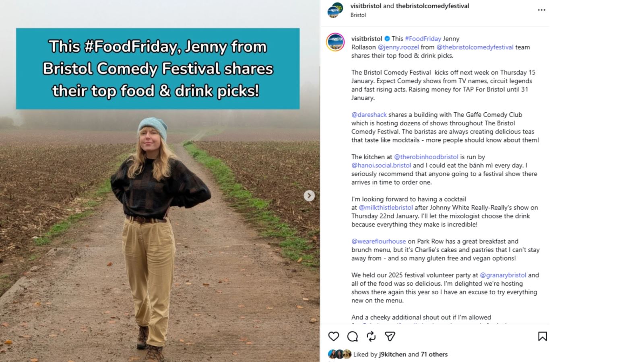Click the @weareflourhouse mention link

pyautogui.click(x=378, y=241)
